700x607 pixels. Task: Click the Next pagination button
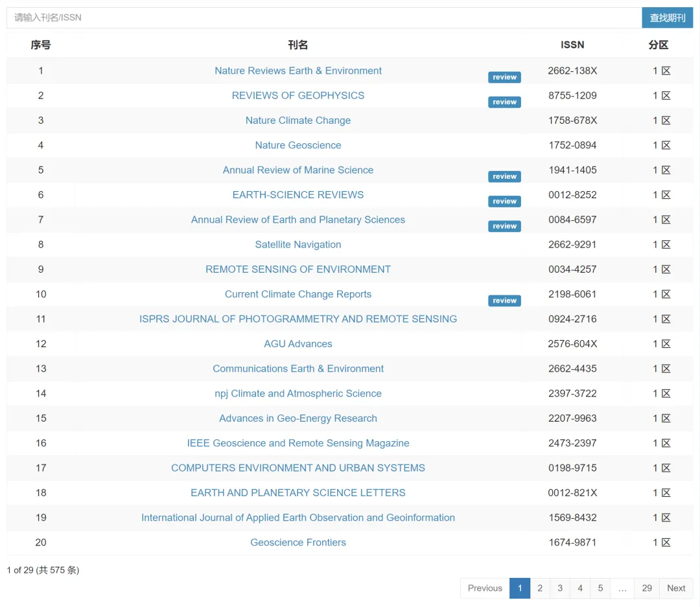click(676, 588)
